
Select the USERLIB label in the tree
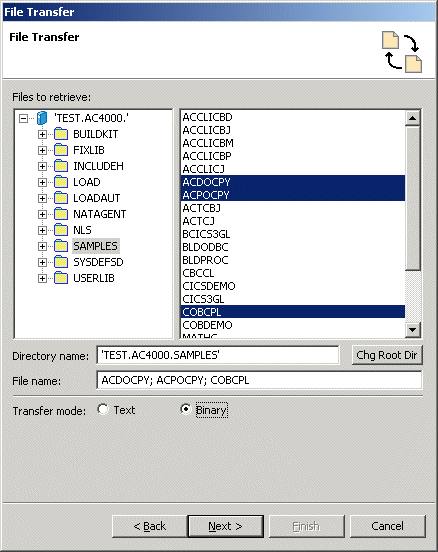[94, 278]
